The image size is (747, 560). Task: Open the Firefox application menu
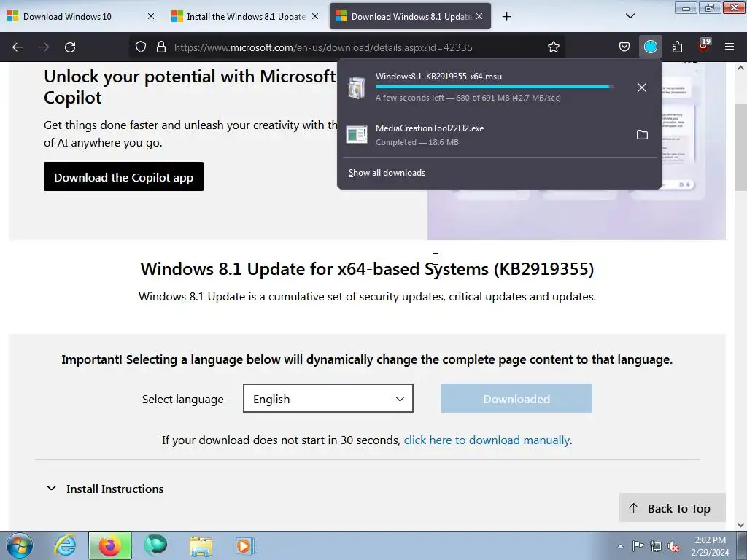pos(729,47)
